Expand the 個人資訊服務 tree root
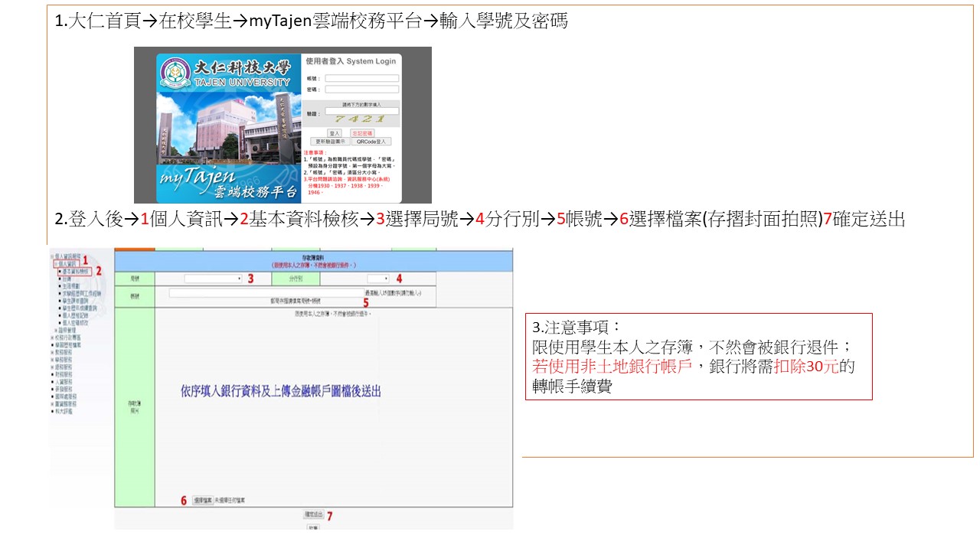980x551 pixels. [x=52, y=256]
